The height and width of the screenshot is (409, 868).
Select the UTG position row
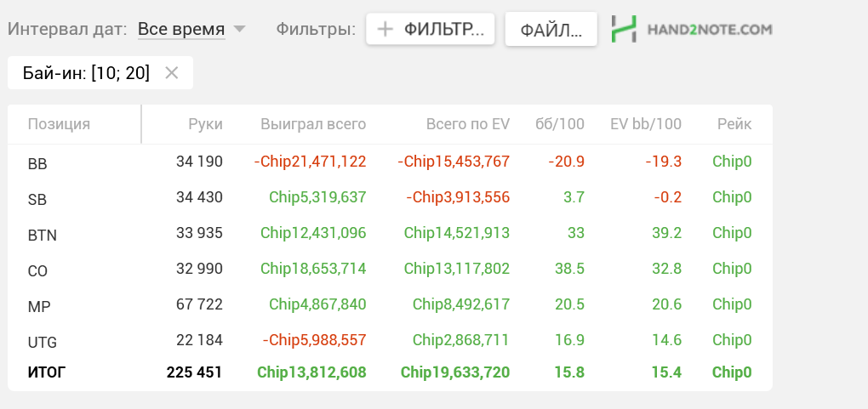390,340
